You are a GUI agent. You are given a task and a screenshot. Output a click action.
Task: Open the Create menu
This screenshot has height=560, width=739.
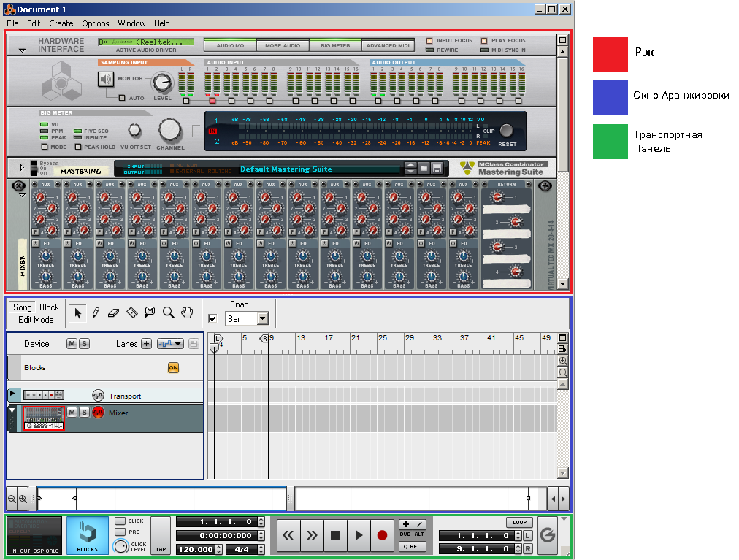pyautogui.click(x=61, y=23)
